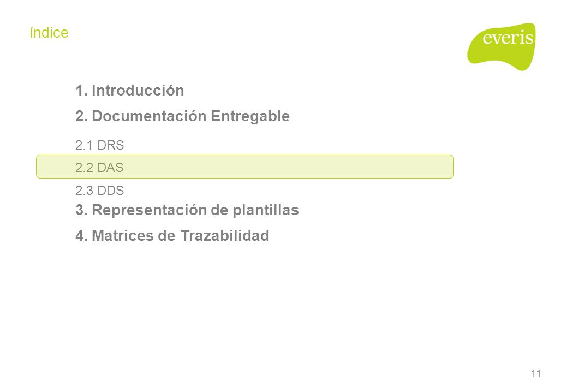Click the word Documentación in heading 2
Viewport: 567px width, 392px height.
tap(150, 116)
